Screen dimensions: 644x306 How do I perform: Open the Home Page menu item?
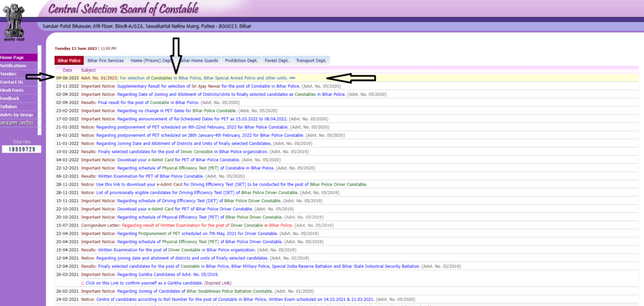[19, 57]
